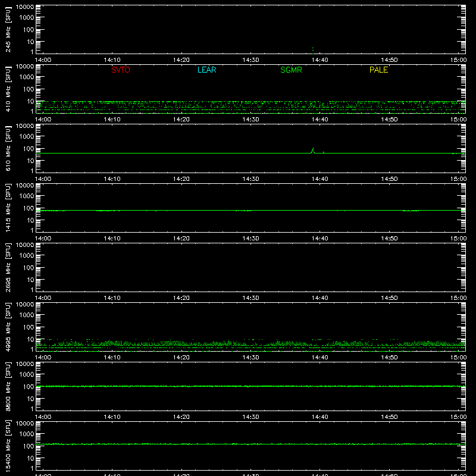Click the 8800 MHz [SFU] axis title
Viewport: 476px width, 476px height.
pyautogui.click(x=8, y=386)
